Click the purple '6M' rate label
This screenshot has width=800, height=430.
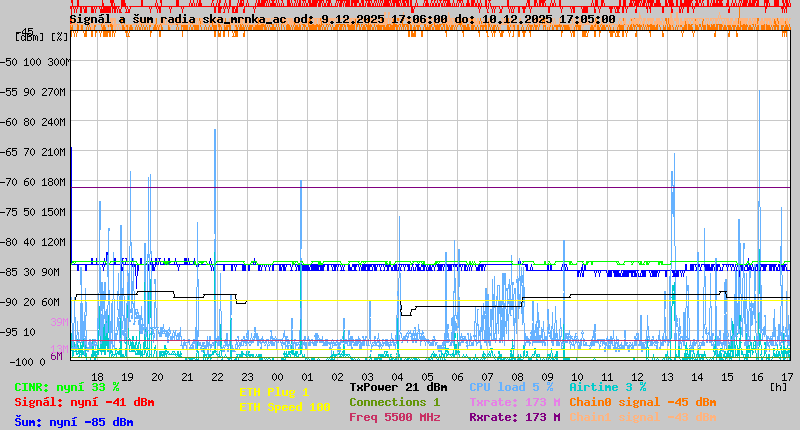coord(57,356)
